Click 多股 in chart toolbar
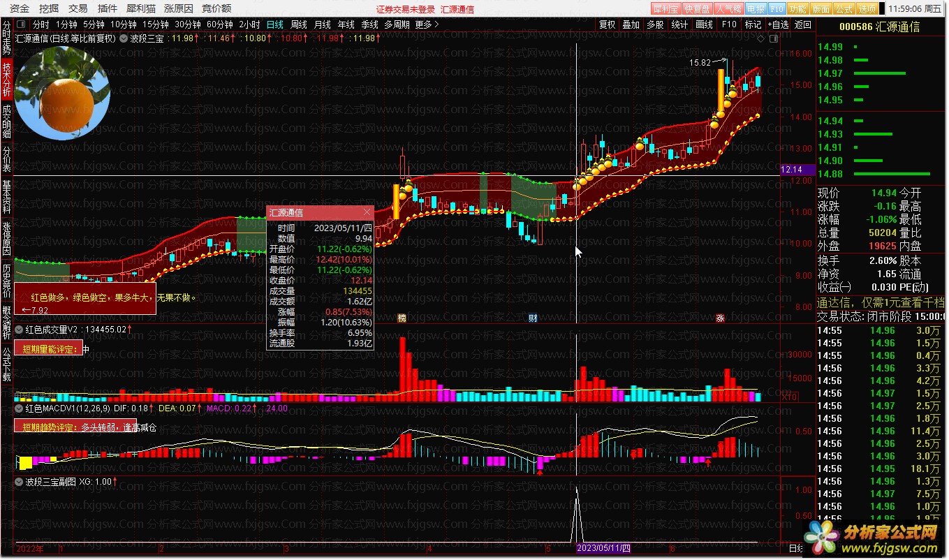The height and width of the screenshot is (560, 949). pos(655,24)
